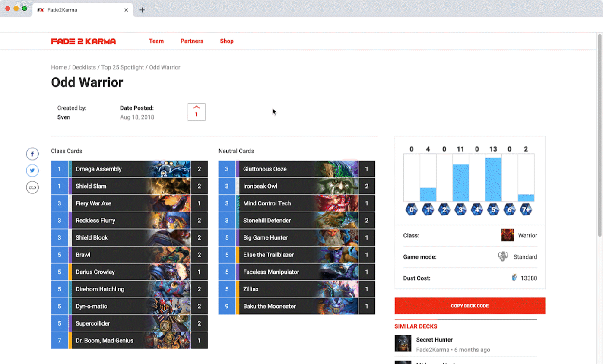Select Darius Crowley card row
Screen dimensions: 603x364
pyautogui.click(x=129, y=272)
